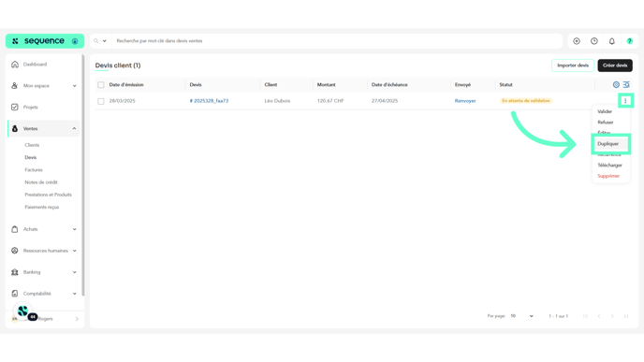Click the Date d'émission column header
644x362 pixels.
(x=126, y=84)
